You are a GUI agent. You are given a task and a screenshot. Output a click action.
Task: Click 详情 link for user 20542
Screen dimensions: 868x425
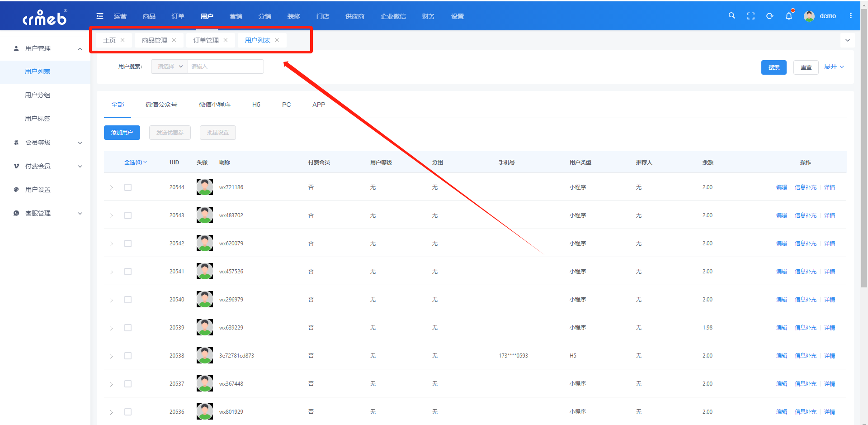830,244
